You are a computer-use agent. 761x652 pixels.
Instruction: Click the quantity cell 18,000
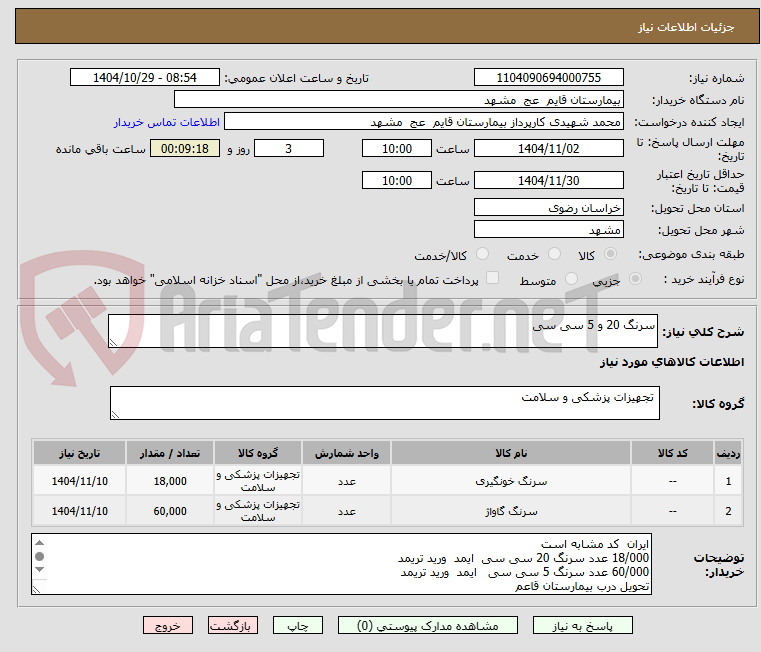click(x=170, y=481)
